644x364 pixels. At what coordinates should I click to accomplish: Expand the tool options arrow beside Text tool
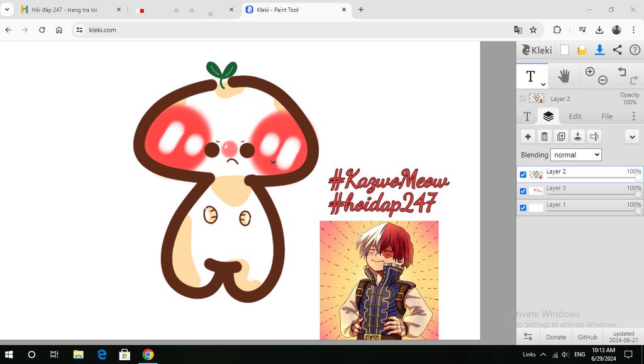pos(543,84)
